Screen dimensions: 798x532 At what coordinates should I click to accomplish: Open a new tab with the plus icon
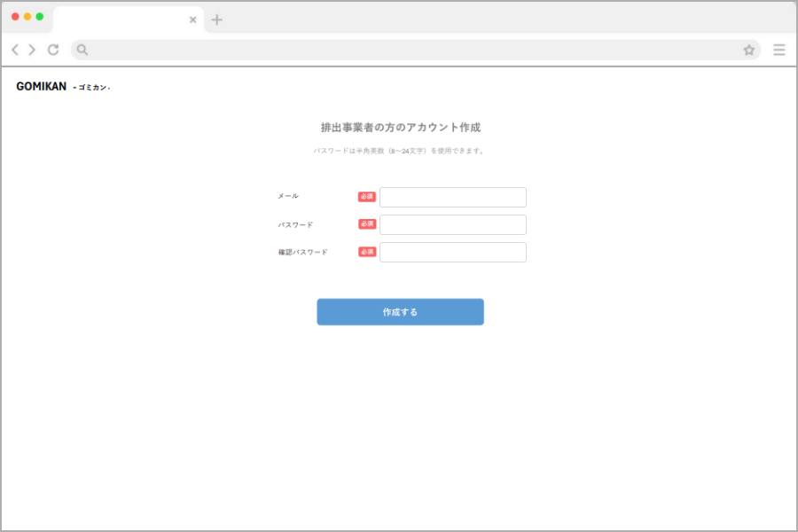pyautogui.click(x=217, y=19)
